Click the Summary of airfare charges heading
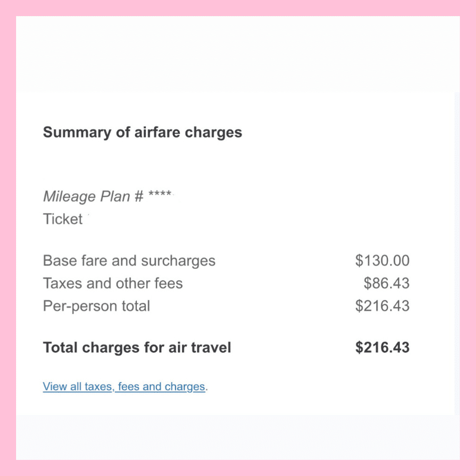 [x=142, y=132]
